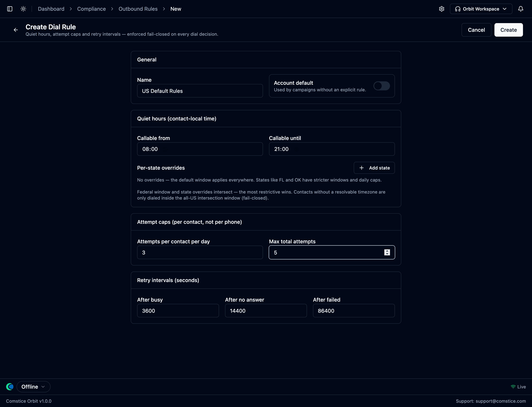
Task: Click the Name input field
Action: click(x=200, y=91)
